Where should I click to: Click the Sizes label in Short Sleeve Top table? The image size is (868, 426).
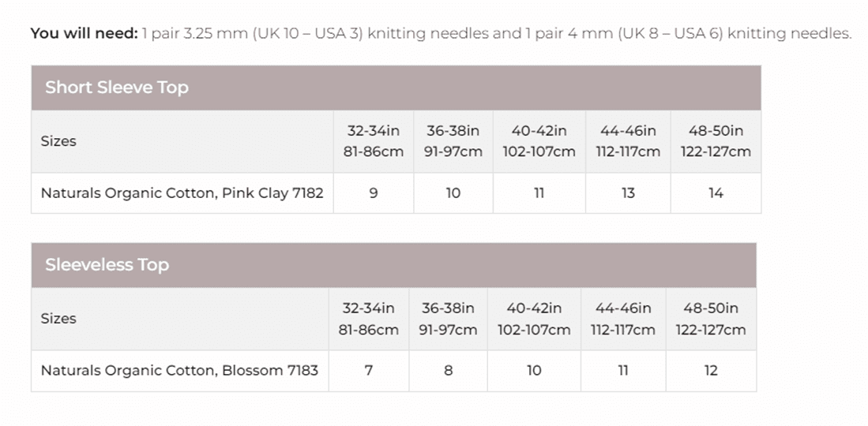click(x=58, y=141)
